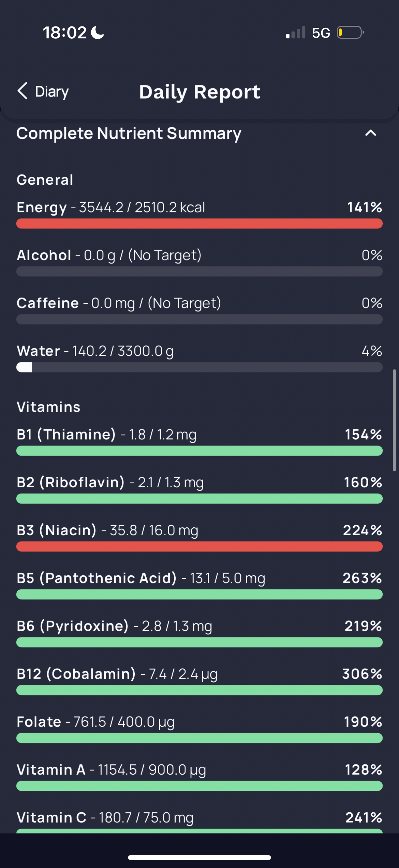Click the vertical scrollbar indicator

(x=394, y=420)
